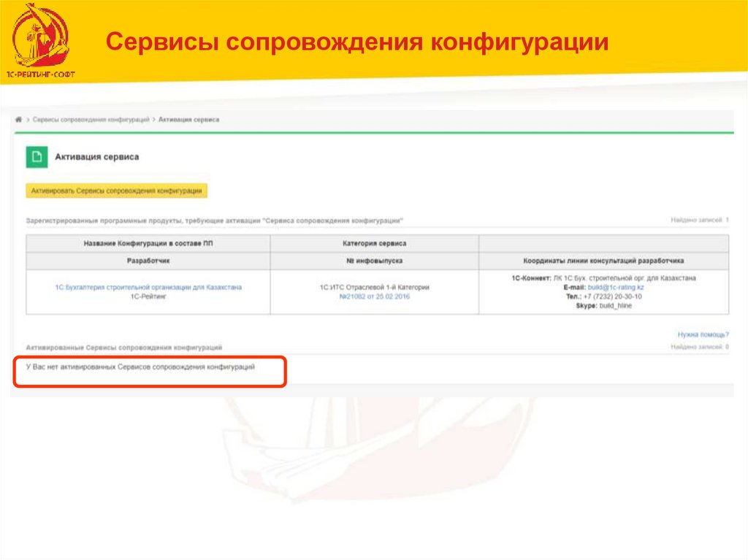748x560 pixels.
Task: Click the 1С-Рейтинг-Софт logo
Action: pyautogui.click(x=41, y=41)
